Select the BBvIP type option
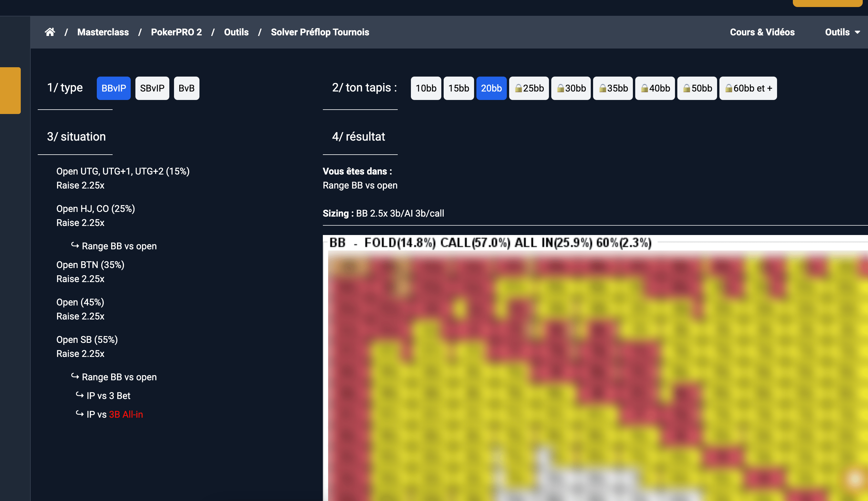868x501 pixels. click(113, 89)
